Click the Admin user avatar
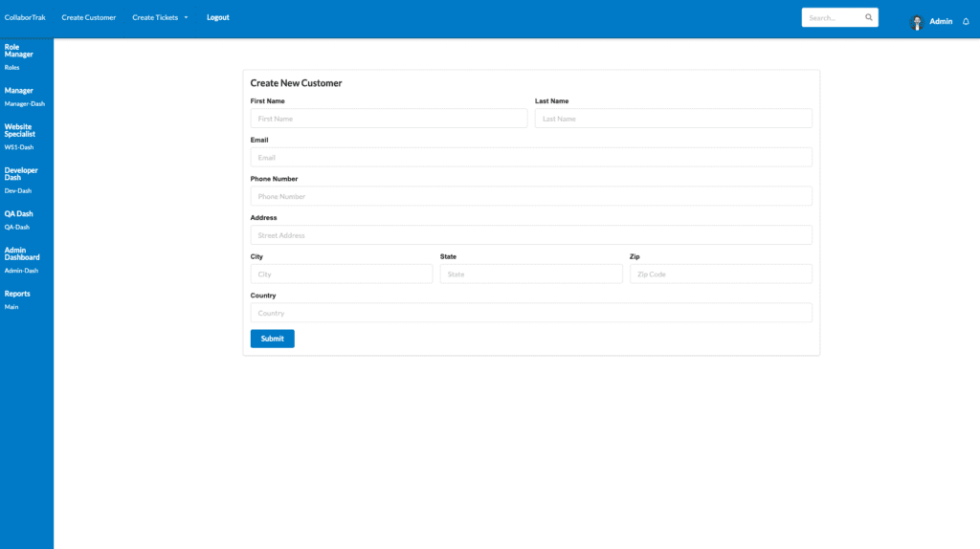The height and width of the screenshot is (549, 980). pyautogui.click(x=917, y=22)
